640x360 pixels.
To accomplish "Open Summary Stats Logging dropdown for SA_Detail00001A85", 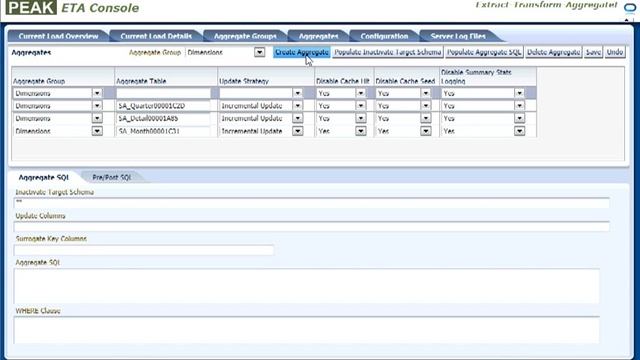I will (519, 118).
